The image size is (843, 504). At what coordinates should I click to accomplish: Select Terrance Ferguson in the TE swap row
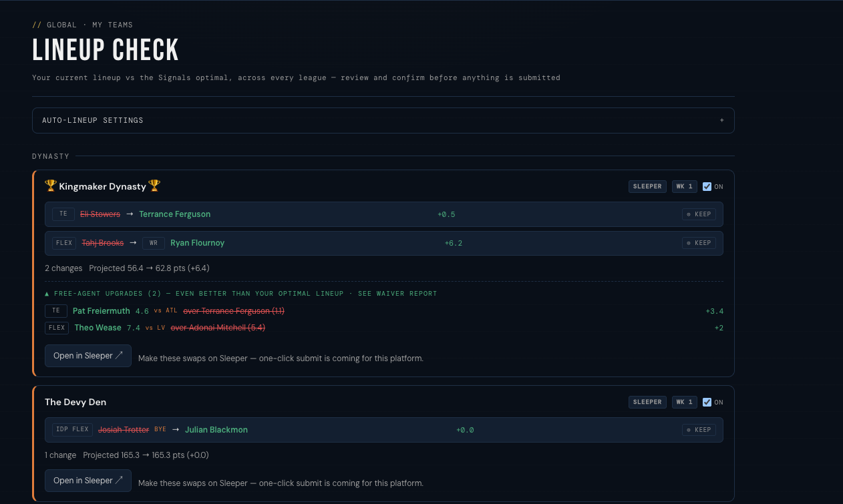pos(175,214)
